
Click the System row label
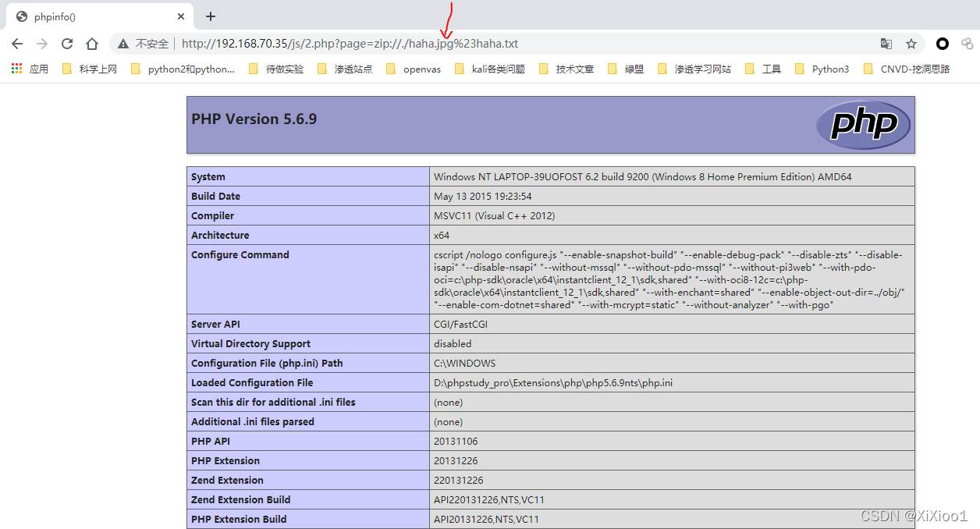tap(208, 177)
